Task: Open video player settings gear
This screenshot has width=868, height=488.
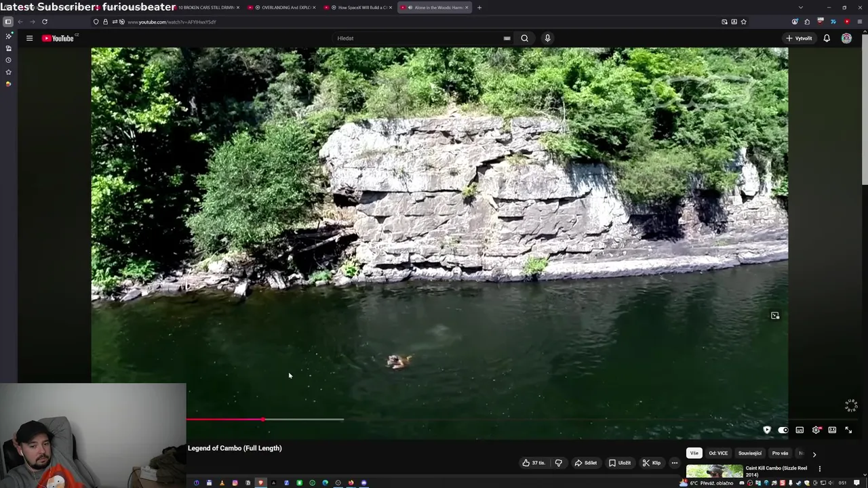Action: (816, 430)
